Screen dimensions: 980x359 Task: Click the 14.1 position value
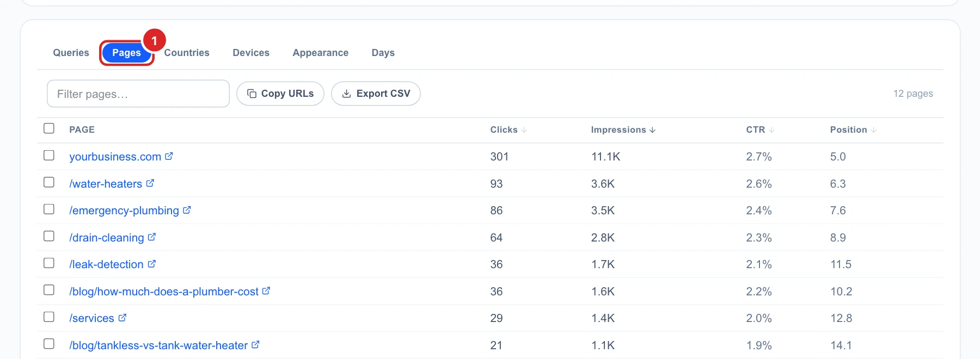[x=841, y=345]
